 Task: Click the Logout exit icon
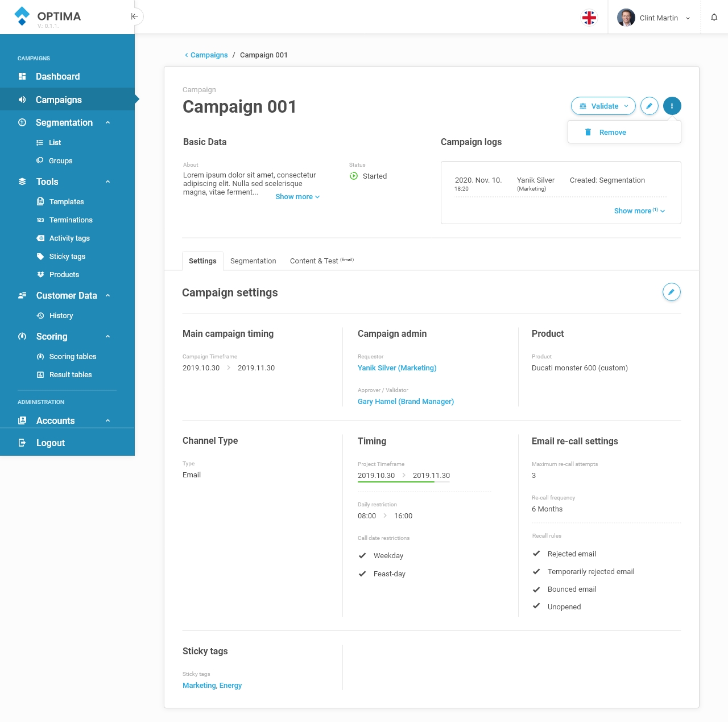coord(22,443)
